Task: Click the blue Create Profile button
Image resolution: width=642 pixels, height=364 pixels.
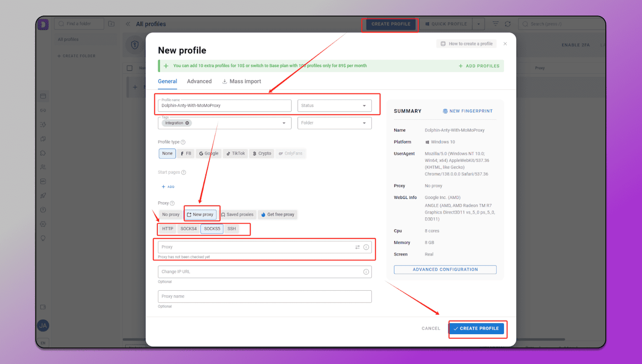Action: (476, 328)
